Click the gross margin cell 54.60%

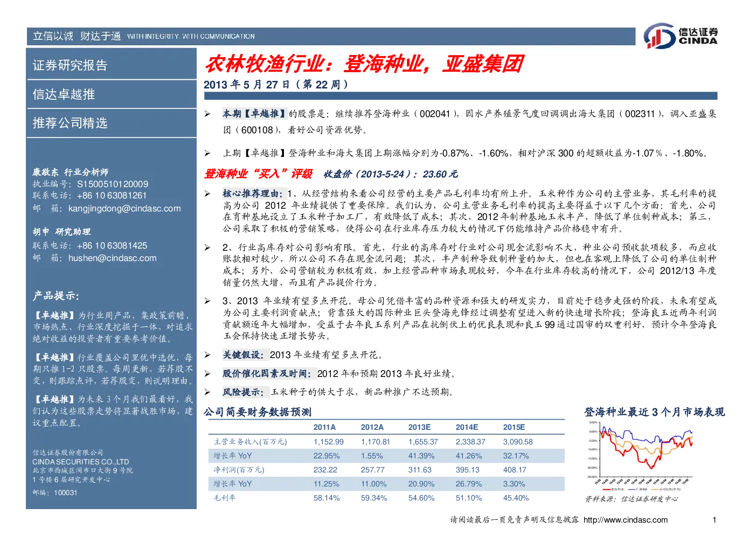421,498
